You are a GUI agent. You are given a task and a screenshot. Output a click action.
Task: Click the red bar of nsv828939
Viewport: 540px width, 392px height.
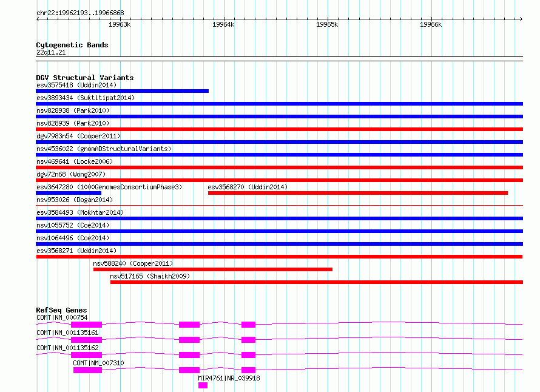(x=279, y=129)
